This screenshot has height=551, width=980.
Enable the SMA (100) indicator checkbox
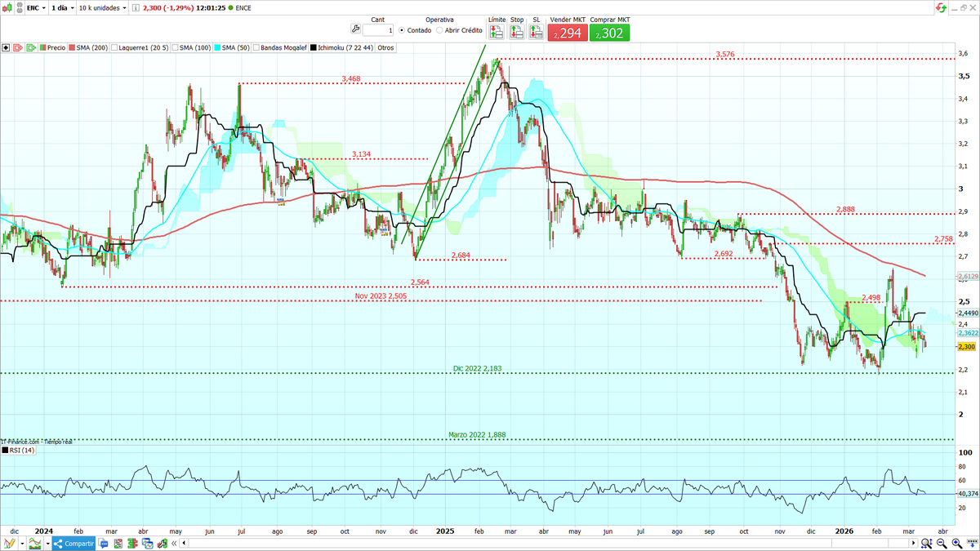(175, 47)
